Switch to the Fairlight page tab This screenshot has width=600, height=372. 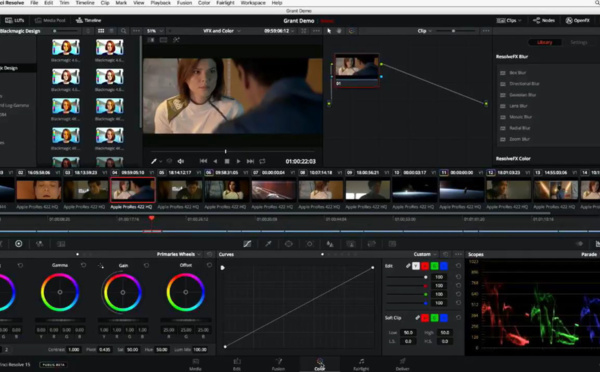(361, 364)
